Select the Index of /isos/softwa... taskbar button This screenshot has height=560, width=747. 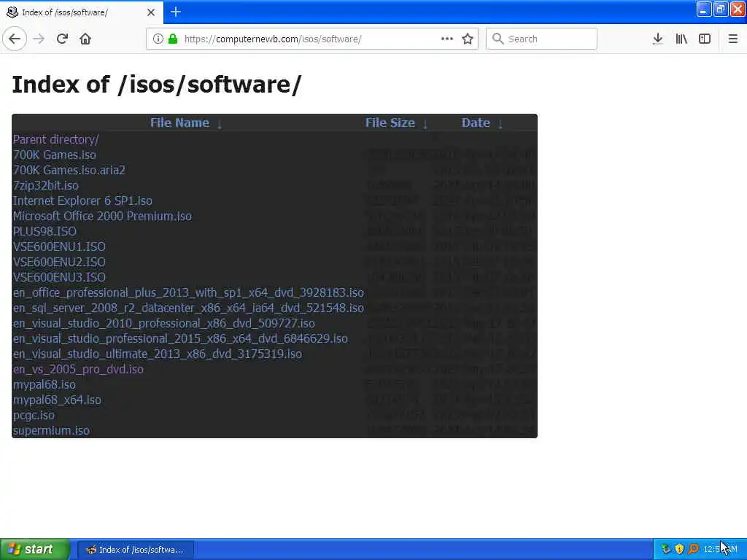[x=136, y=550]
